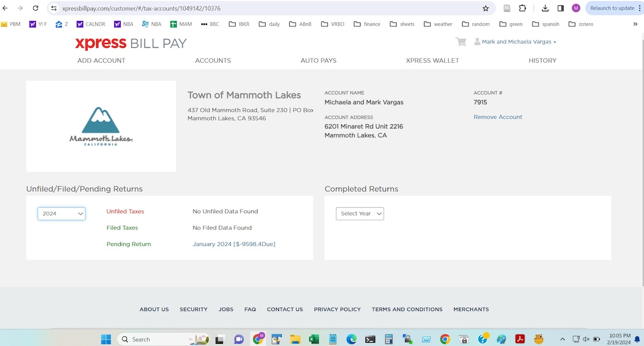Viewport: 644px width, 346px height.
Task: Click the browser address bar URL
Action: click(x=142, y=9)
